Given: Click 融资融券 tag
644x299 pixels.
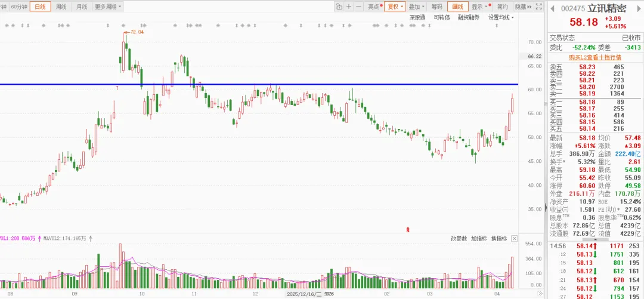Looking at the screenshot, I should [x=469, y=17].
